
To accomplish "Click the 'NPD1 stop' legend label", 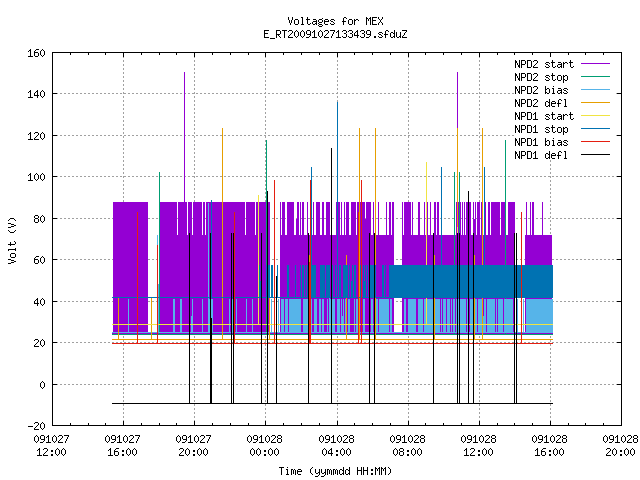I will (x=541, y=129).
